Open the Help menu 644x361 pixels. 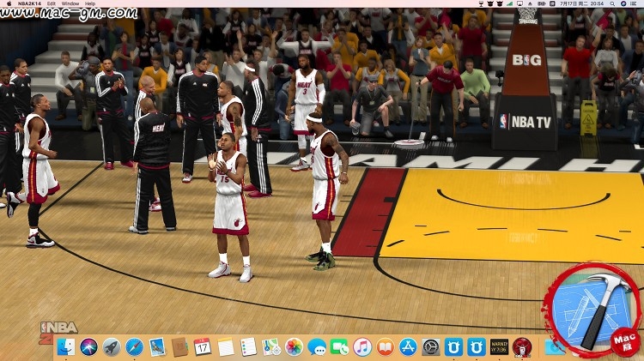coord(90,3)
